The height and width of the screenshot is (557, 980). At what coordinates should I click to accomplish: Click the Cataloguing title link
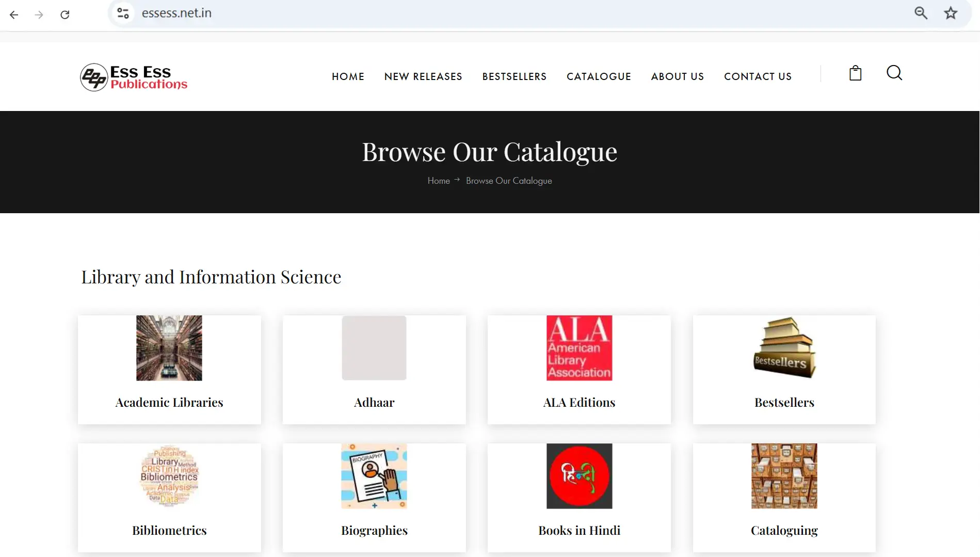tap(784, 531)
